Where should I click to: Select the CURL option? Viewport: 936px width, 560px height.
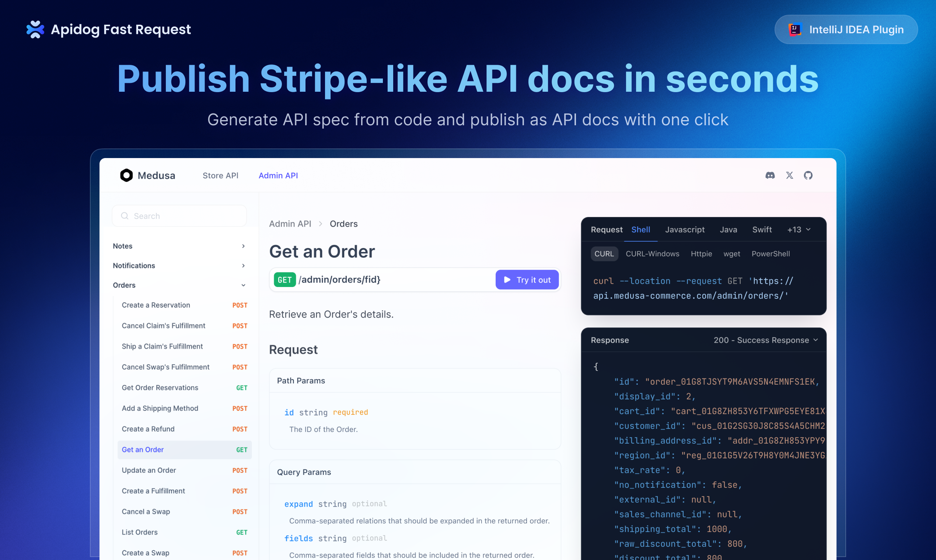tap(604, 254)
